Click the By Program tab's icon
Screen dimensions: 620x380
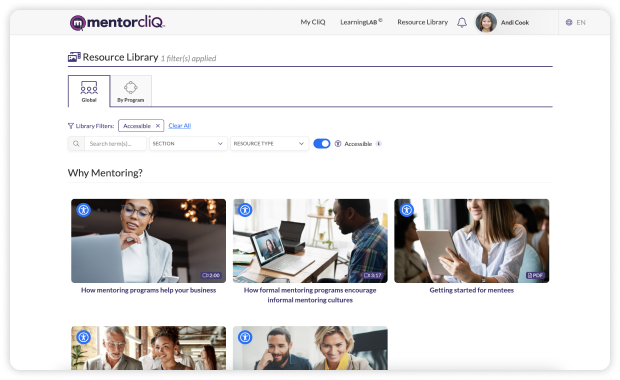(130, 87)
